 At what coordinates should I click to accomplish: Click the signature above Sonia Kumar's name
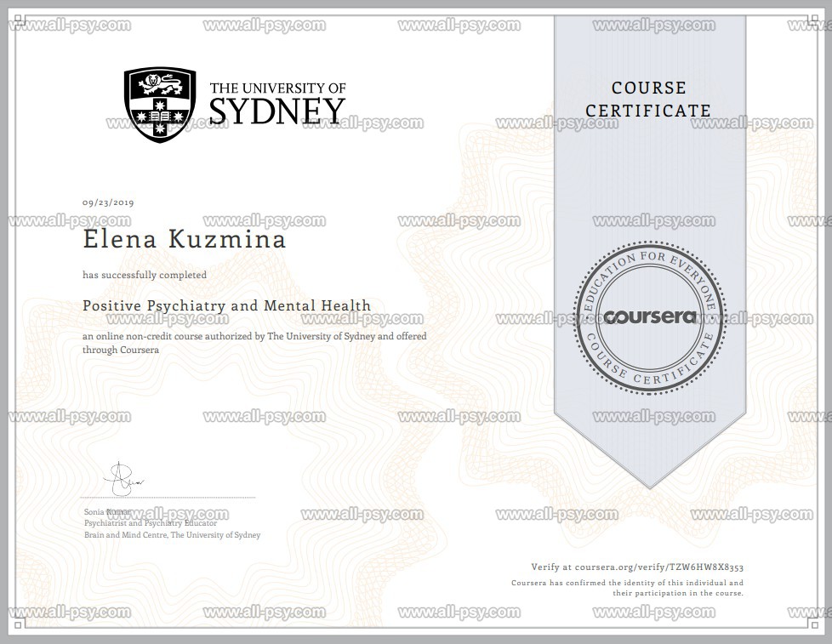(123, 478)
